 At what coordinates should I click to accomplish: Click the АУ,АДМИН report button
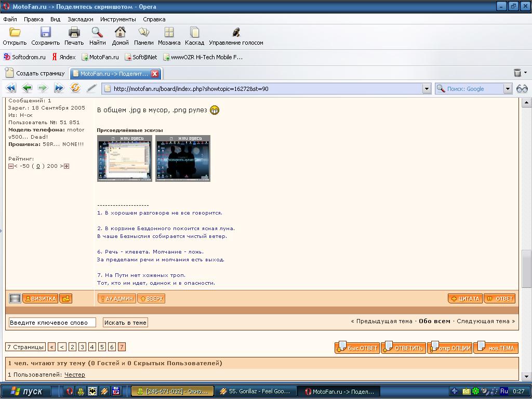coord(117,299)
